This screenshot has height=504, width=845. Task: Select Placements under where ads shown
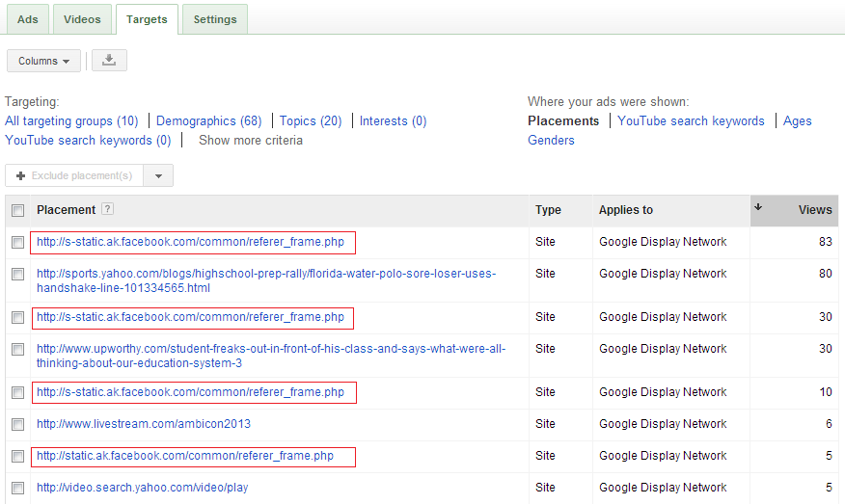(x=563, y=121)
